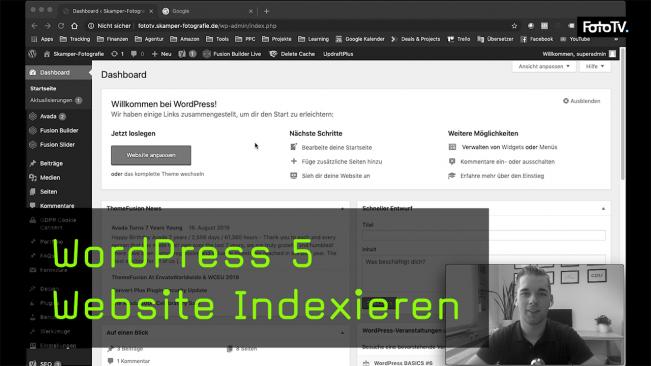The height and width of the screenshot is (366, 651).
Task: Click the address bar URL field
Action: tap(299, 26)
